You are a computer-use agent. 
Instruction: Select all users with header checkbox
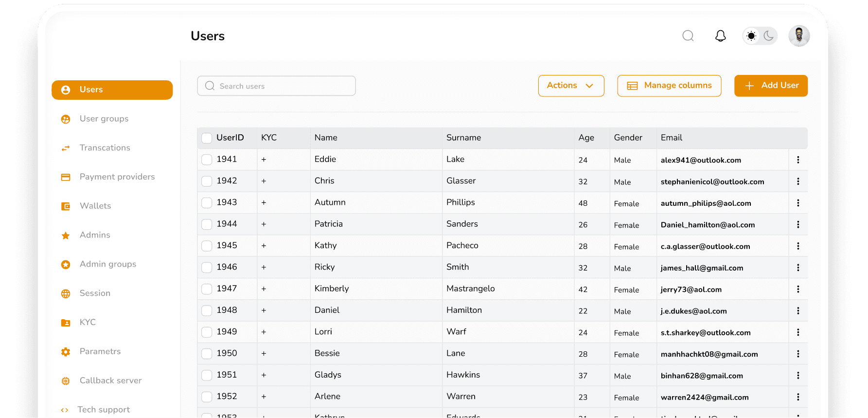click(x=207, y=138)
